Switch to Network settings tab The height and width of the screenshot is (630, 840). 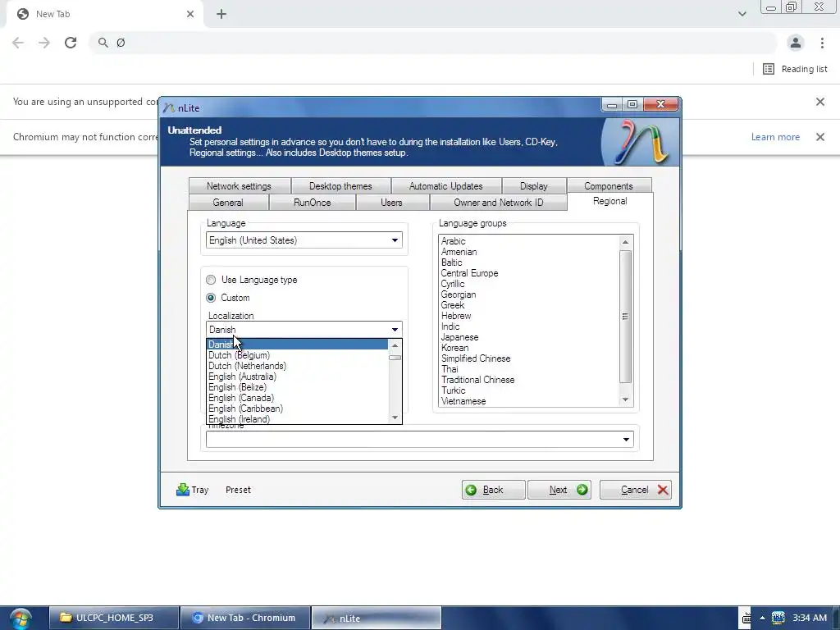tap(239, 186)
